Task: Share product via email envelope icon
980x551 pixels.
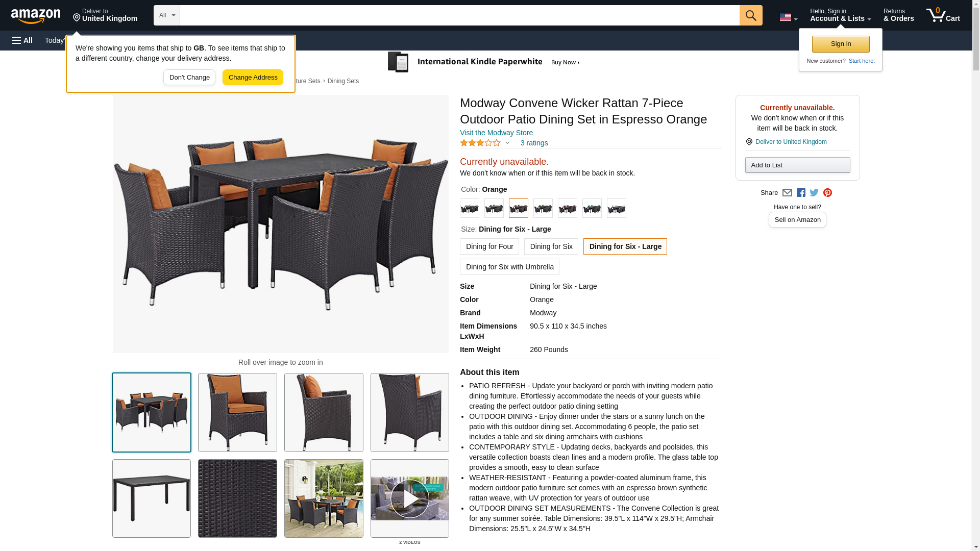Action: (787, 193)
